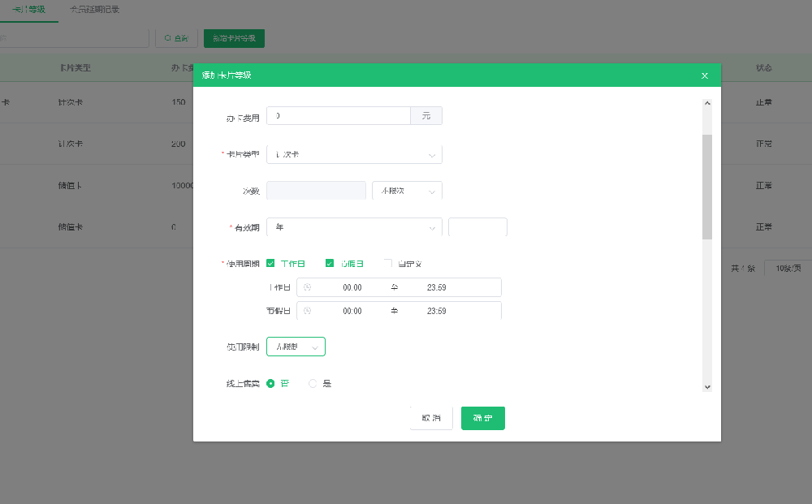Screen dimensions: 812x504
Task: Expand the 不限次 dropdown next to 次数
Action: [x=407, y=191]
